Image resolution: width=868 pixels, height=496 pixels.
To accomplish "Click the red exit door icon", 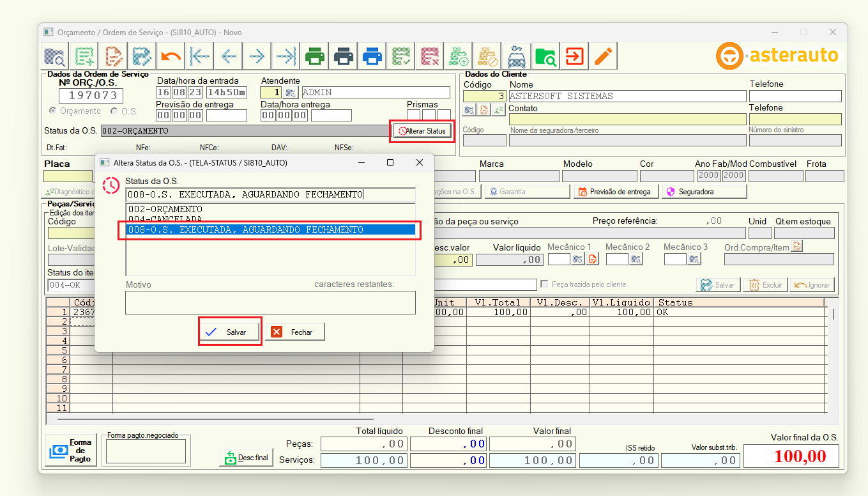I will 574,57.
